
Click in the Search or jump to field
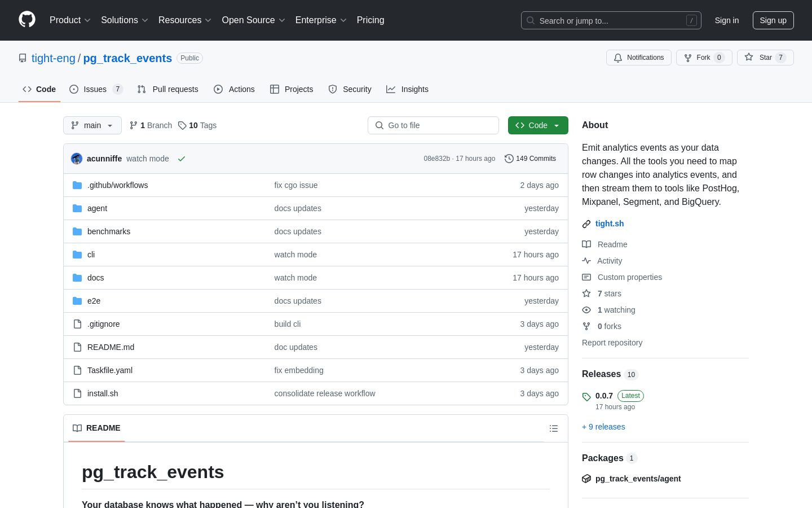[611, 20]
